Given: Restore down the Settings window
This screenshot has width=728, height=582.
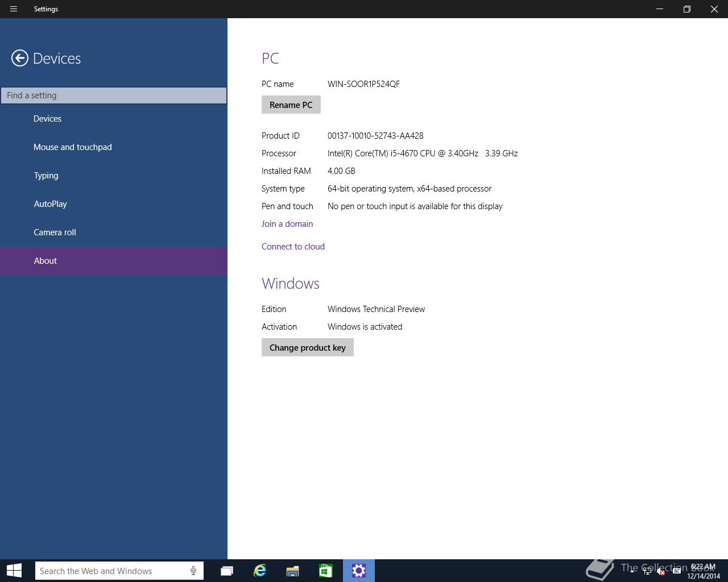Looking at the screenshot, I should click(x=687, y=9).
